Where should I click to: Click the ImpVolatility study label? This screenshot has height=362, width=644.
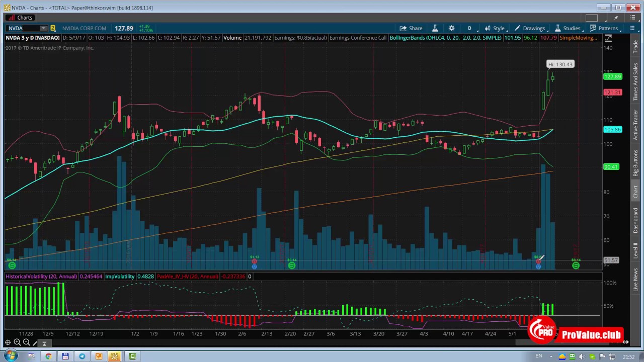click(x=120, y=277)
